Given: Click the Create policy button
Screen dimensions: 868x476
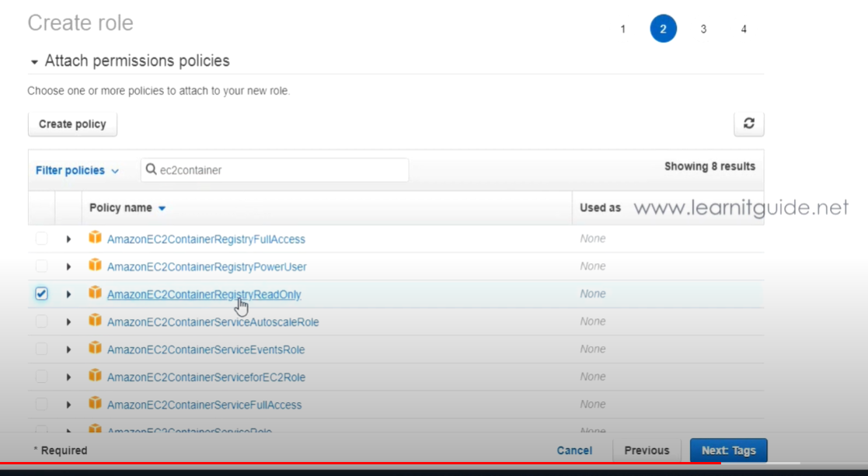Looking at the screenshot, I should pyautogui.click(x=72, y=123).
